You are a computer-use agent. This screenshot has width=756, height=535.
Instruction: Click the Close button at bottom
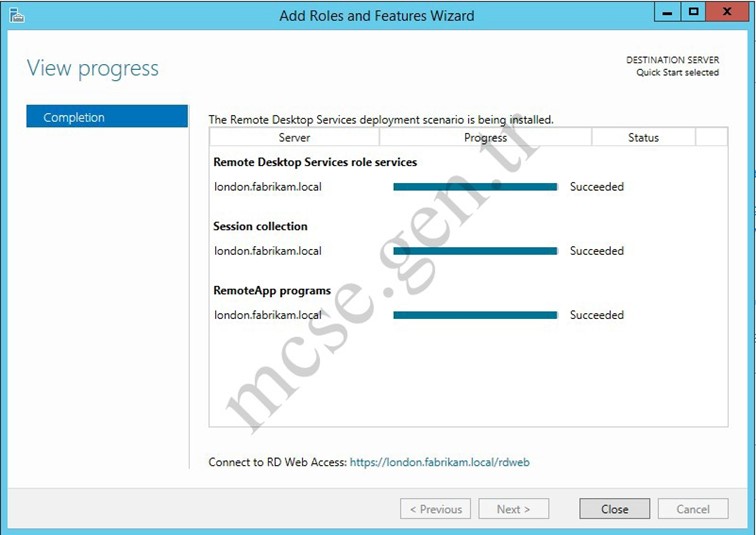pos(615,509)
